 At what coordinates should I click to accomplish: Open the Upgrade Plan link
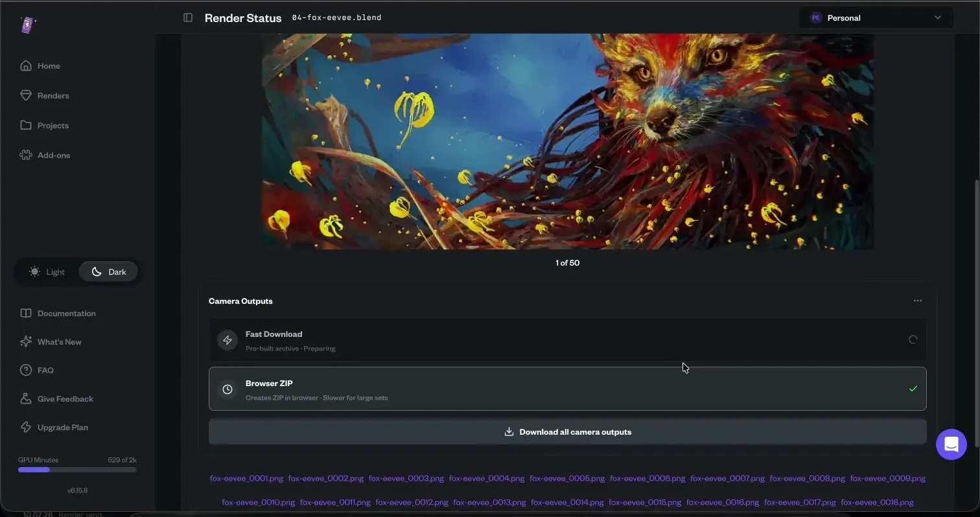[63, 427]
